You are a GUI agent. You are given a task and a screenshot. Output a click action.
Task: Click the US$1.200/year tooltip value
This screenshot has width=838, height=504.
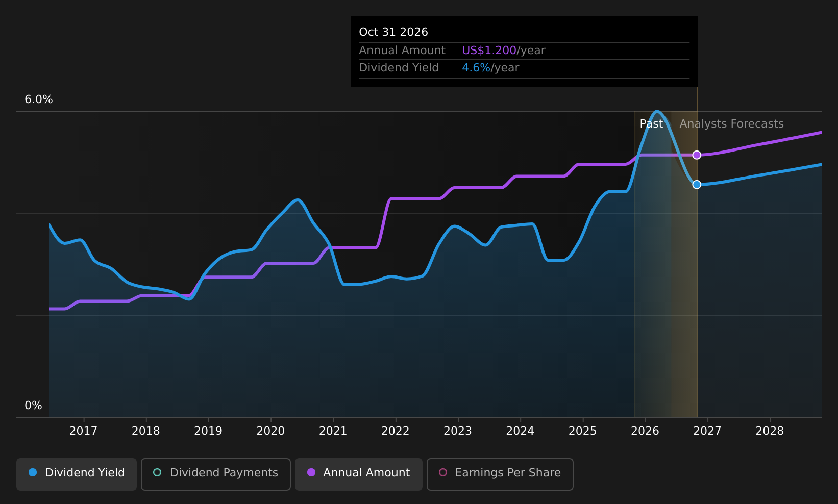[504, 51]
